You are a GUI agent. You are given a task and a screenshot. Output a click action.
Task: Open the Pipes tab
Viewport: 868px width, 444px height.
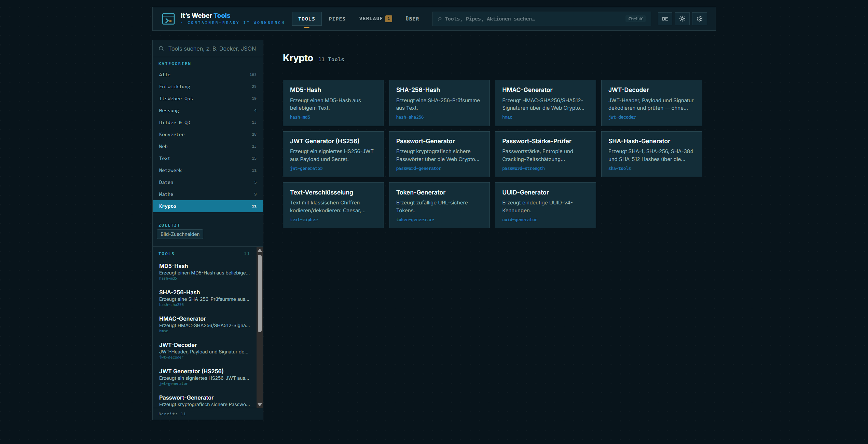(337, 19)
